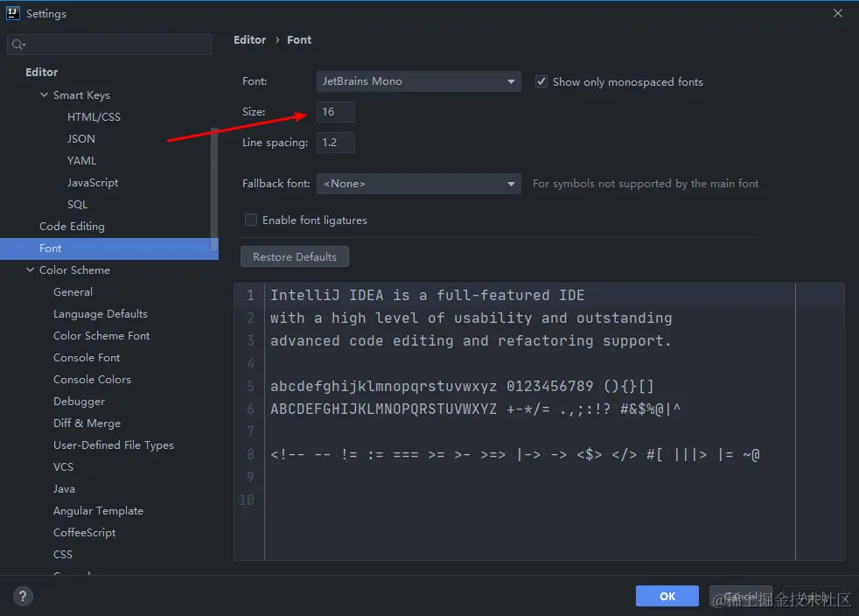Open Console Colors settings

point(92,380)
